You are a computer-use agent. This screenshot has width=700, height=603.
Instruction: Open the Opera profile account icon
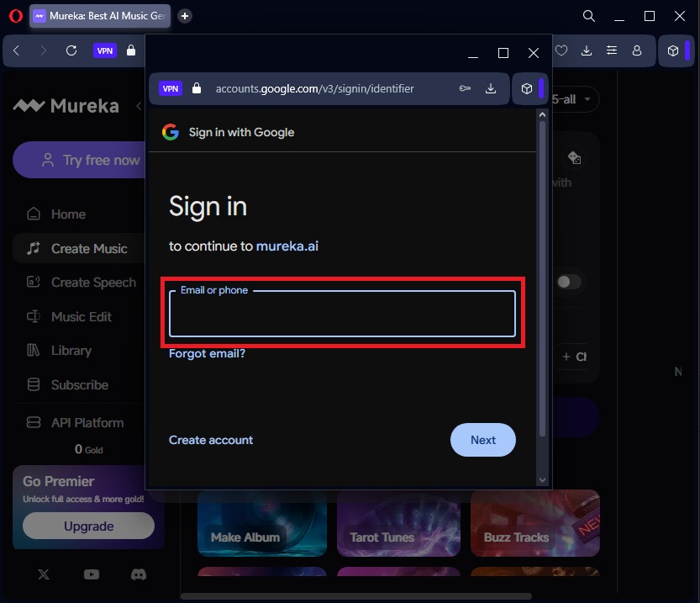(637, 50)
